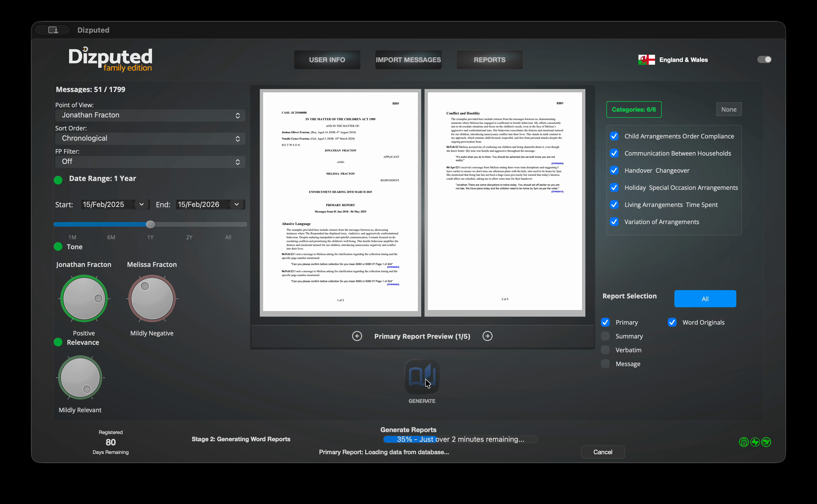Click the England & Wales flag icon
This screenshot has width=817, height=504.
point(646,60)
